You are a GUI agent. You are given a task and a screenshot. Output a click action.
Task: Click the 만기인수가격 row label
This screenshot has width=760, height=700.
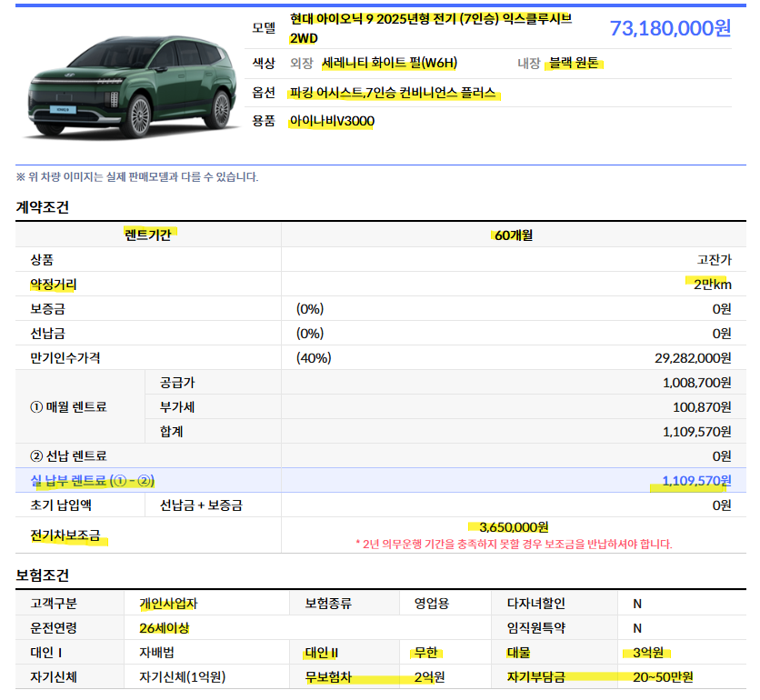click(x=65, y=358)
